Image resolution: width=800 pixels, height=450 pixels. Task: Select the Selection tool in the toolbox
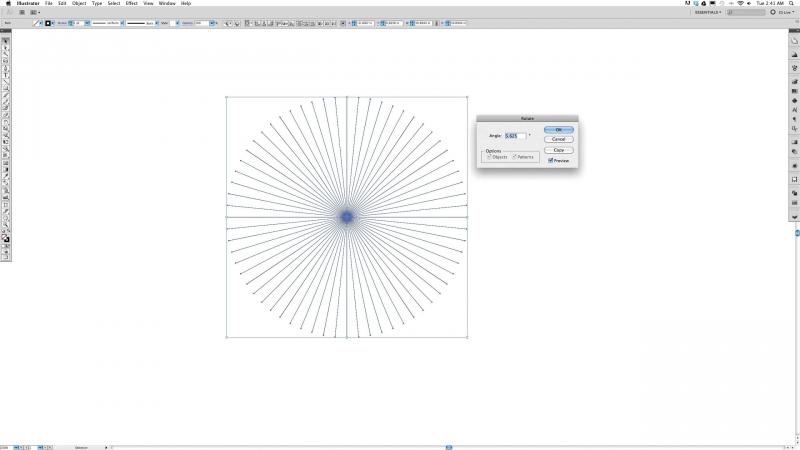click(x=6, y=41)
